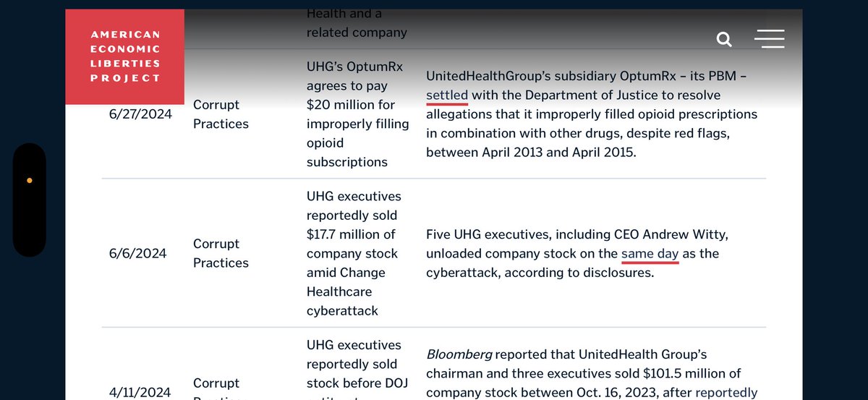The height and width of the screenshot is (400, 868).
Task: Click the "reportedly" link in the Bloomberg row
Action: click(726, 393)
